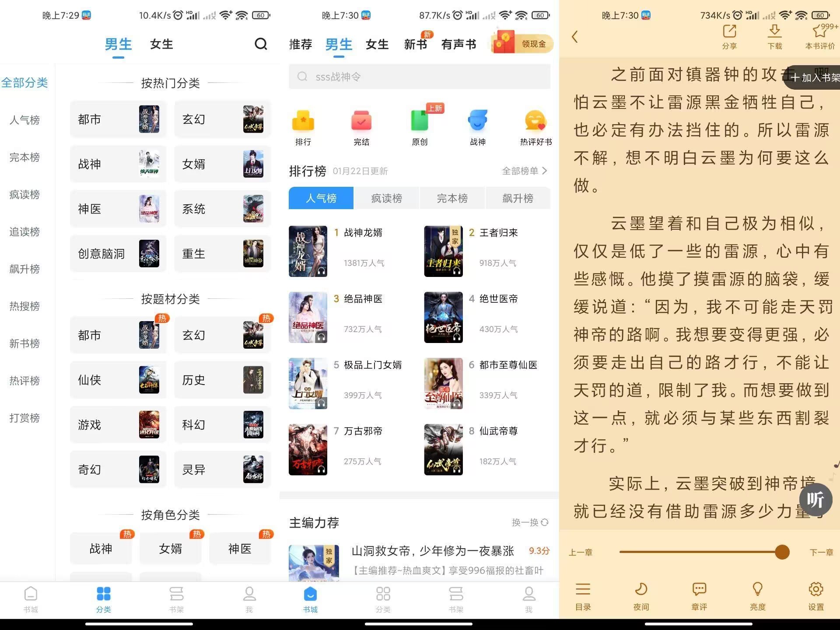
Task: Open the 章评 chapter comments icon
Action: (699, 595)
